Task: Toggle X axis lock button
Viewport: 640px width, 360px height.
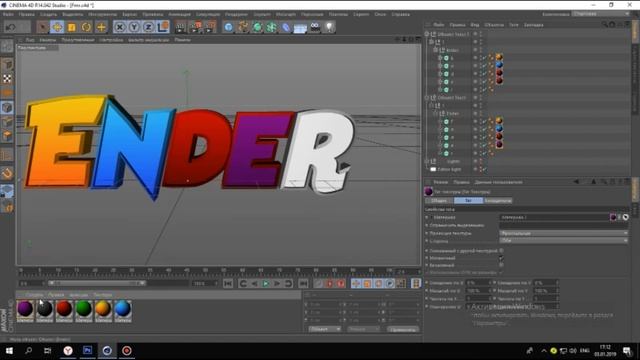Action: pos(120,27)
